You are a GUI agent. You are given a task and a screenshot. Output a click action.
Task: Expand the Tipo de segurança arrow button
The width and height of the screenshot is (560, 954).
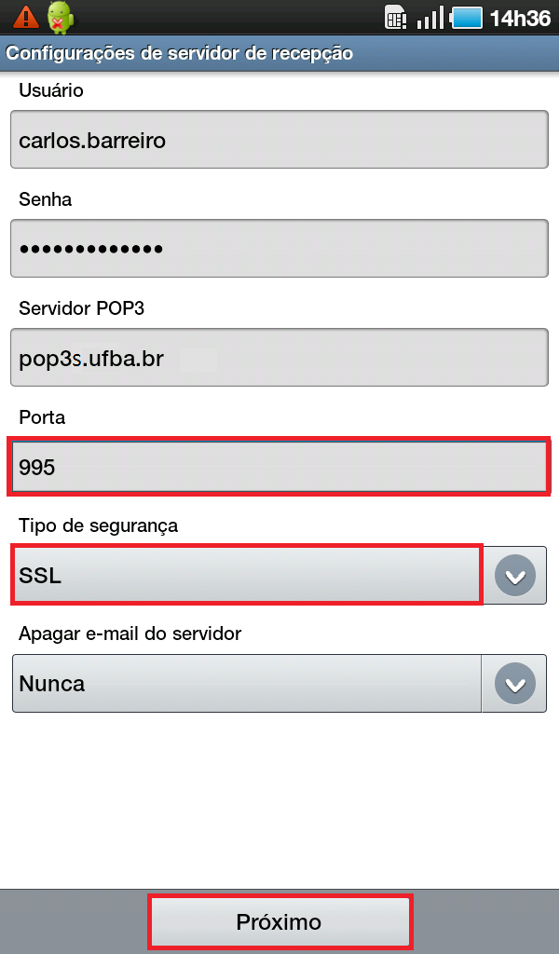pos(515,576)
